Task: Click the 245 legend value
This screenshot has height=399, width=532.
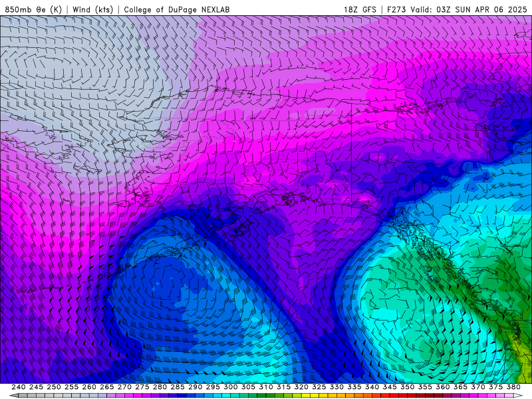Action: point(36,387)
